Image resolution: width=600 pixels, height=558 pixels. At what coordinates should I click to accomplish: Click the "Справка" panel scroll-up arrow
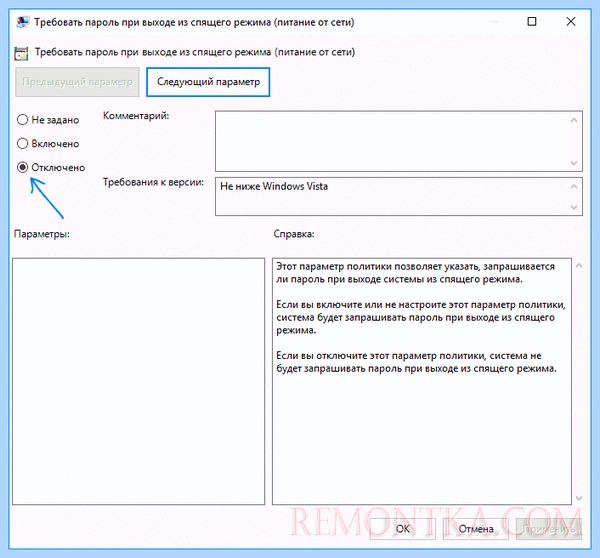[x=579, y=266]
